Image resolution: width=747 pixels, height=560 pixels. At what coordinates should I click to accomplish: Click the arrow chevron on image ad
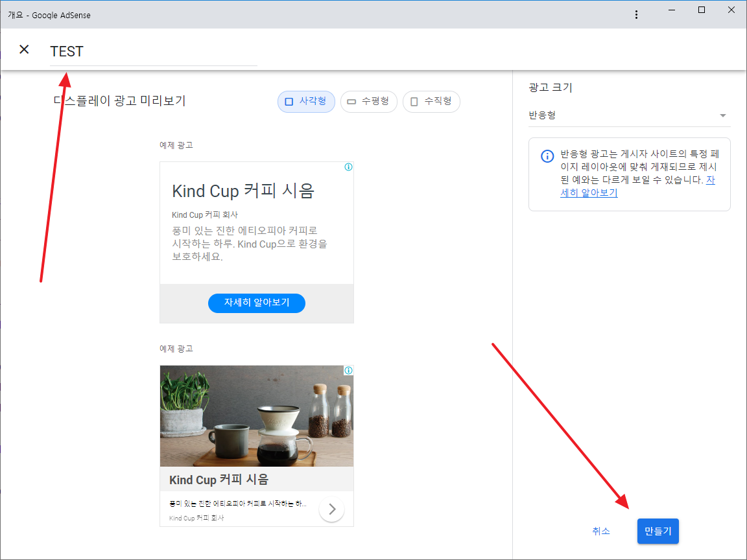tap(332, 509)
